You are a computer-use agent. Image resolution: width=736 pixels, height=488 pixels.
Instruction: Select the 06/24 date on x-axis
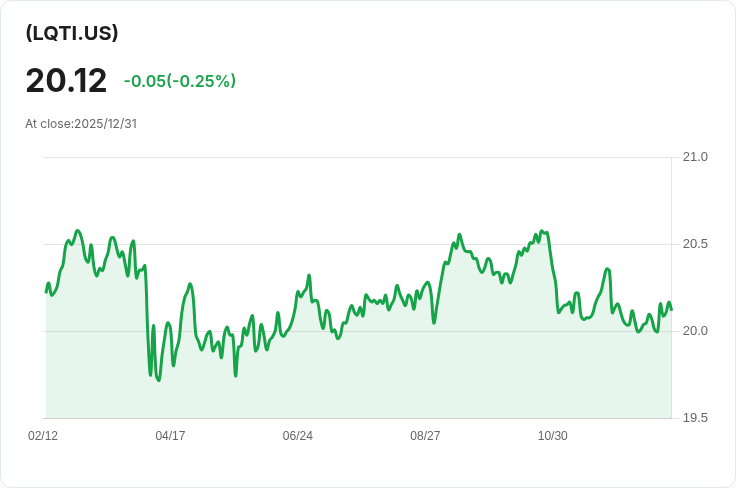point(298,436)
